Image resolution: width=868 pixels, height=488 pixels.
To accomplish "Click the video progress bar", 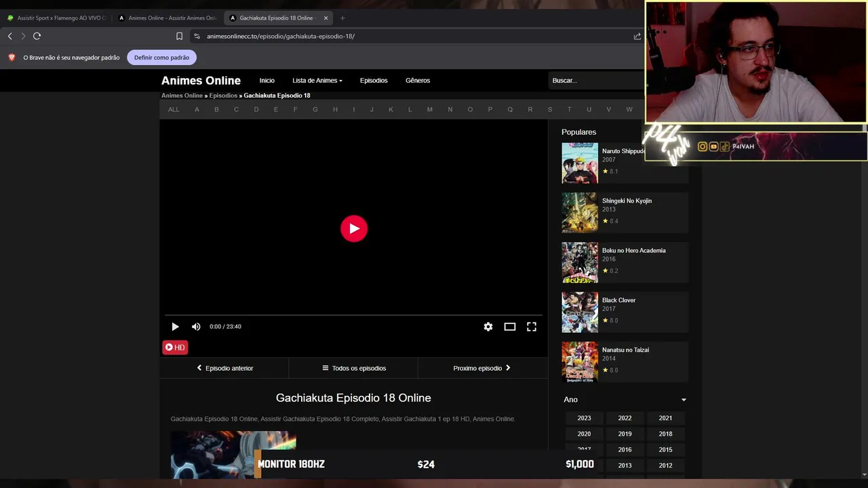I will pos(353,315).
